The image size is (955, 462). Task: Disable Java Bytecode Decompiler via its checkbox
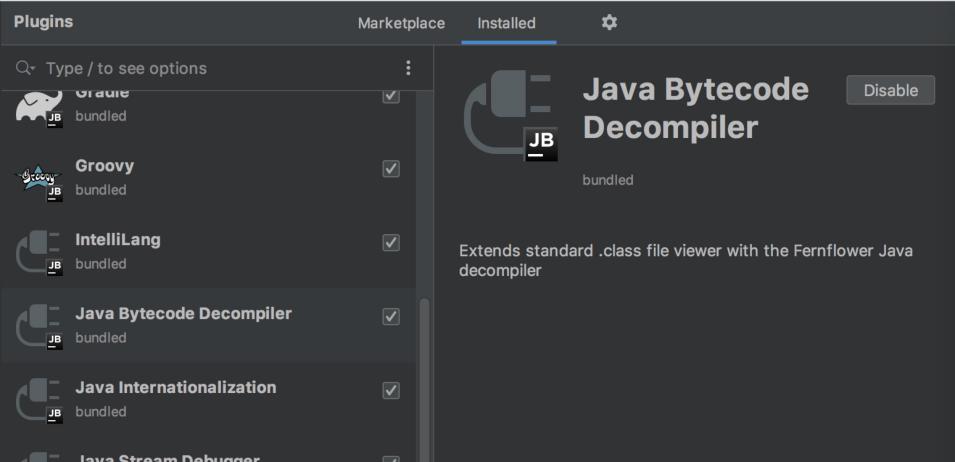(x=392, y=317)
